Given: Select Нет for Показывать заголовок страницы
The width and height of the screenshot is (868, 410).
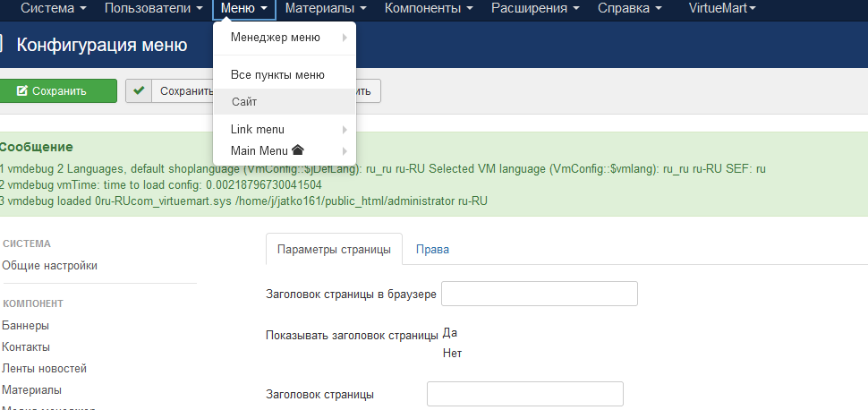Looking at the screenshot, I should 452,353.
